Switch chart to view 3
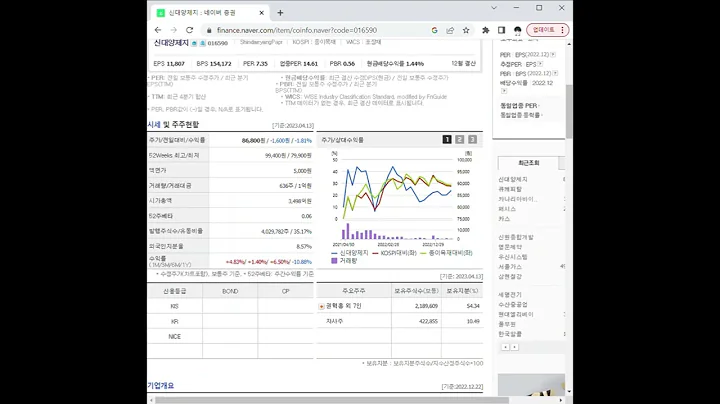The width and height of the screenshot is (720, 404). (x=472, y=140)
